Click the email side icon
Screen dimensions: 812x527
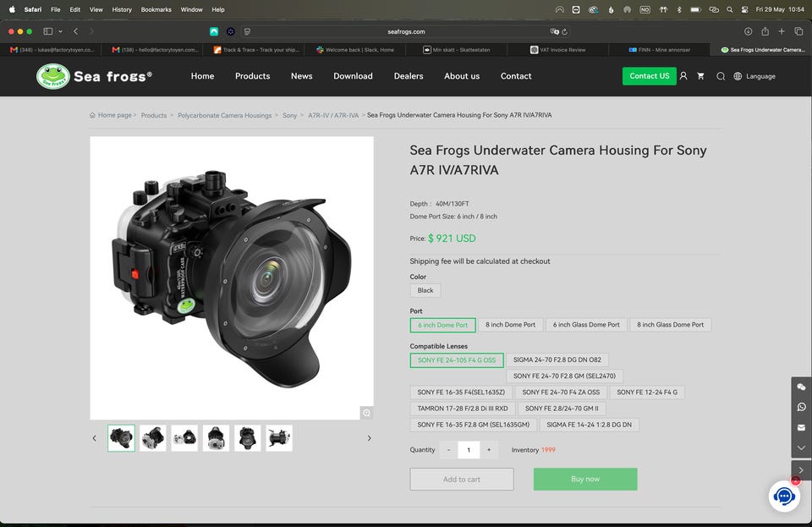(801, 427)
